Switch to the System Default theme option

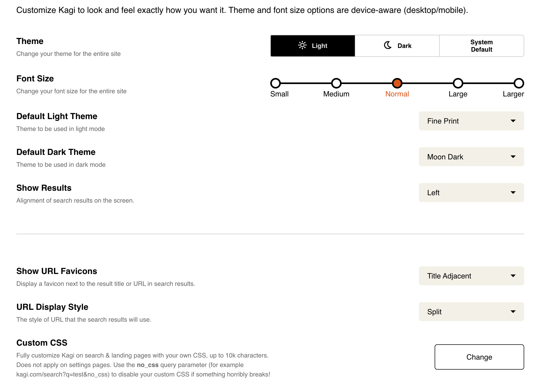pyautogui.click(x=482, y=46)
